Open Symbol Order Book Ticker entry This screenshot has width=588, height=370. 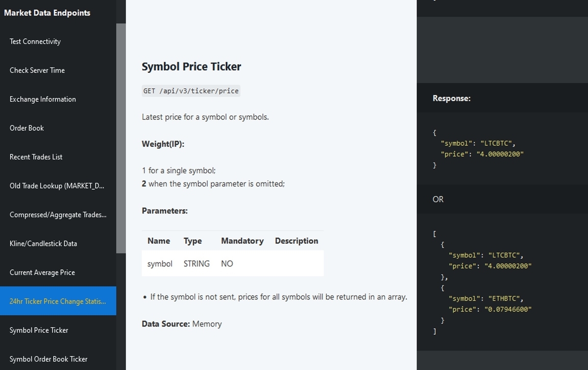pyautogui.click(x=49, y=359)
